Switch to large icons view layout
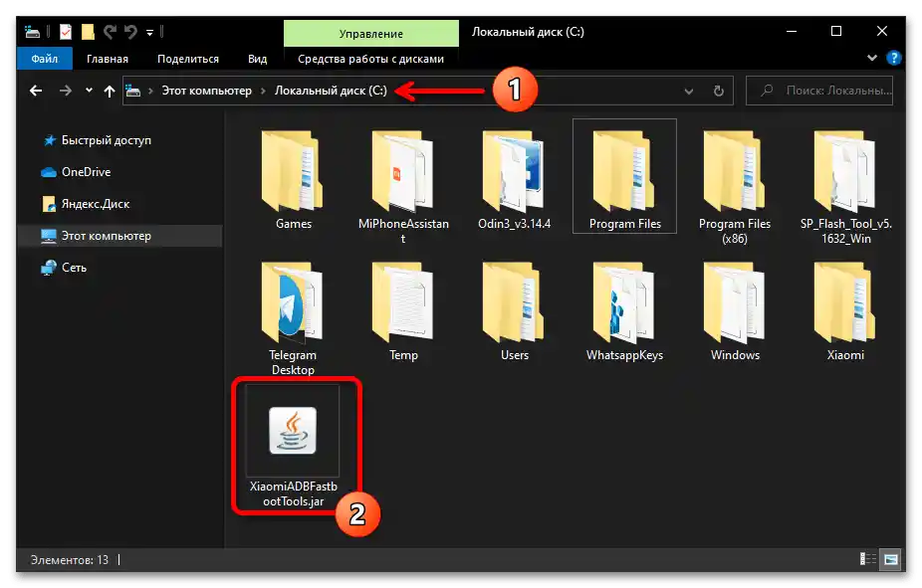Screen dimensions: 922x588 tap(891, 559)
